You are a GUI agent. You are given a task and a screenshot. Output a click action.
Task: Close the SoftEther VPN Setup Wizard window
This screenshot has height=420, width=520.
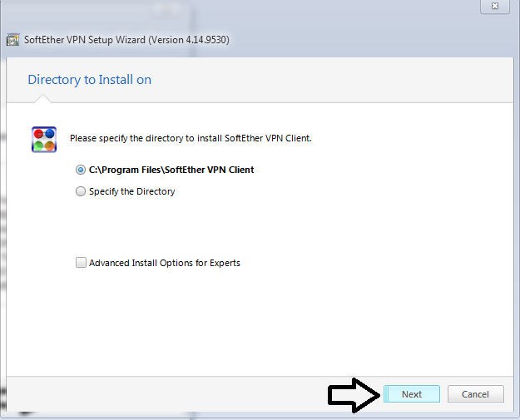coord(495,6)
